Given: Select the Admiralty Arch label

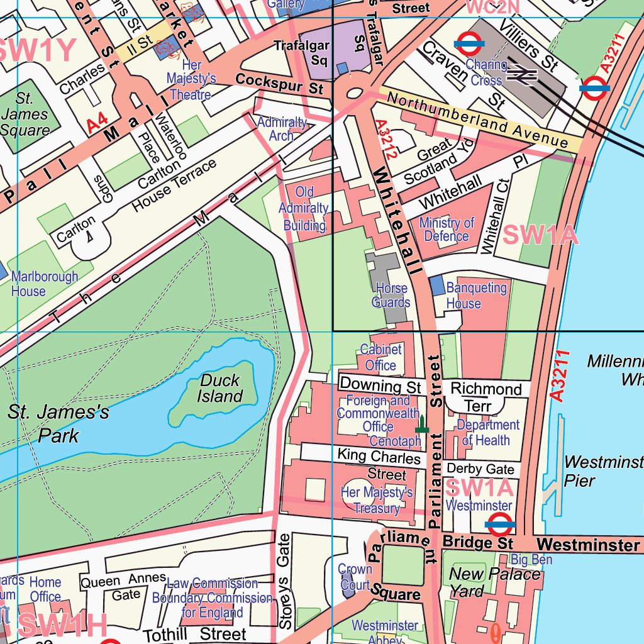Looking at the screenshot, I should tap(282, 129).
